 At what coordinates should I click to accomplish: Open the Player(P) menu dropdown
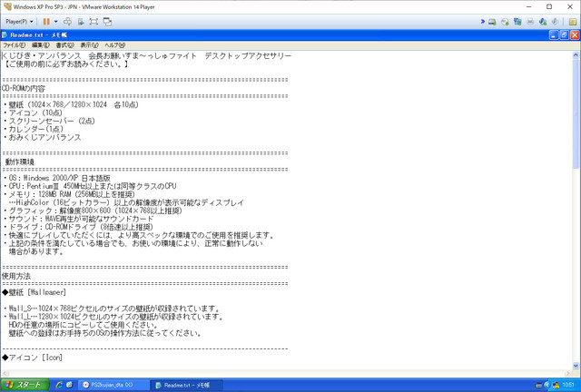[x=19, y=22]
